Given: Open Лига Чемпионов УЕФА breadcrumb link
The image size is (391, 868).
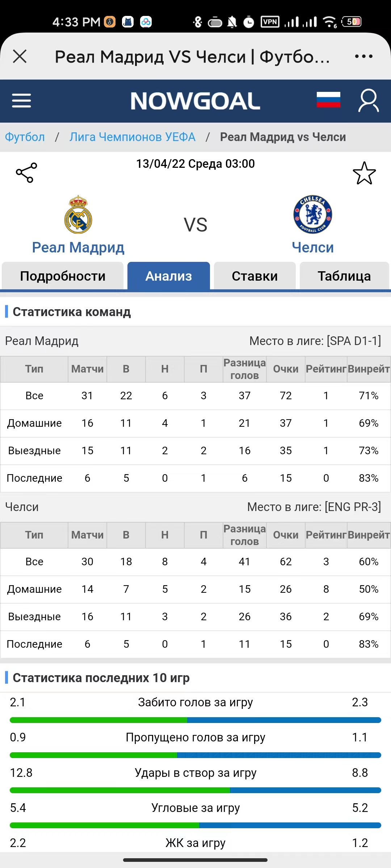Looking at the screenshot, I should [133, 137].
